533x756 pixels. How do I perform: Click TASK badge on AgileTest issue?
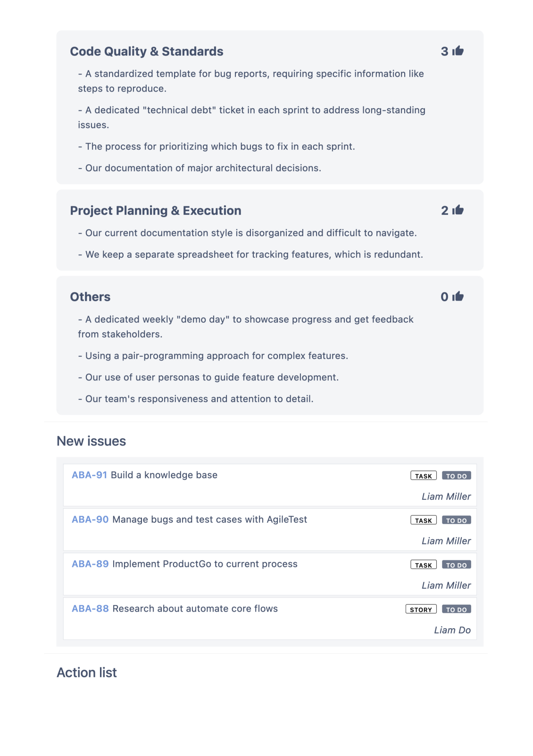[423, 520]
